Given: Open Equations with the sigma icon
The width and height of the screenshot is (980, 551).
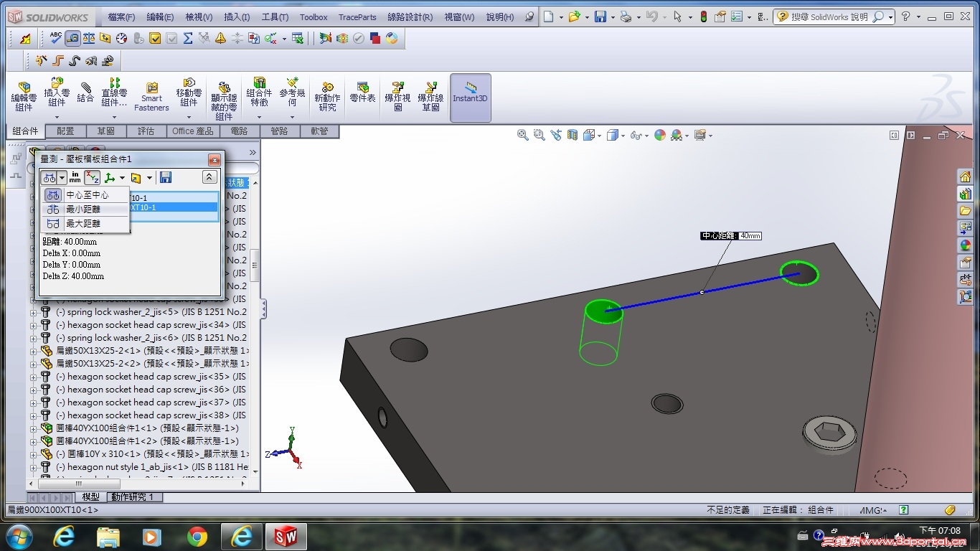Looking at the screenshot, I should click(188, 38).
